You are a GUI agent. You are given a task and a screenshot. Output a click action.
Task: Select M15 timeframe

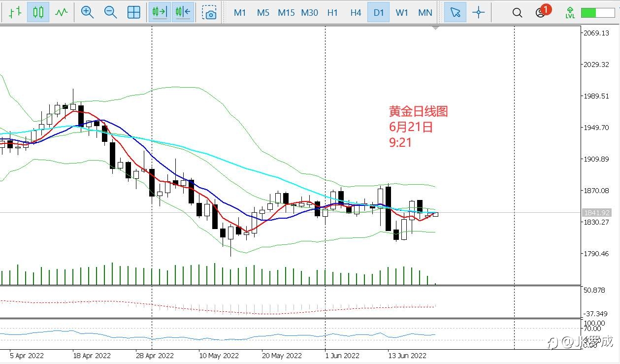(x=286, y=13)
